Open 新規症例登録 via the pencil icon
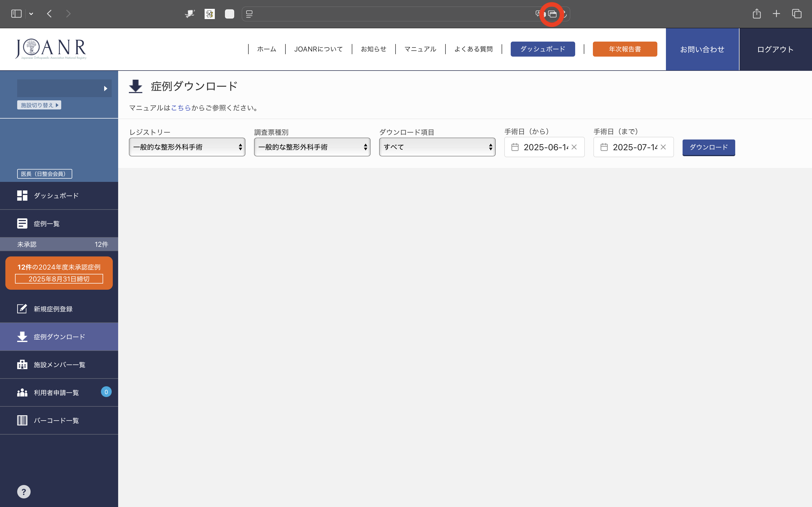Screen dimensions: 812x507 pos(22,308)
